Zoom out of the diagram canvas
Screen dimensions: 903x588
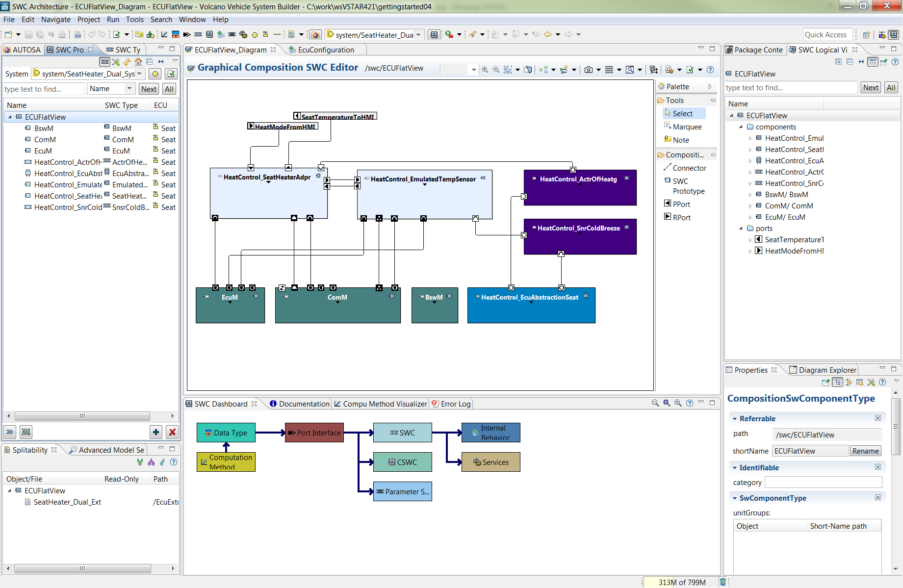[496, 70]
